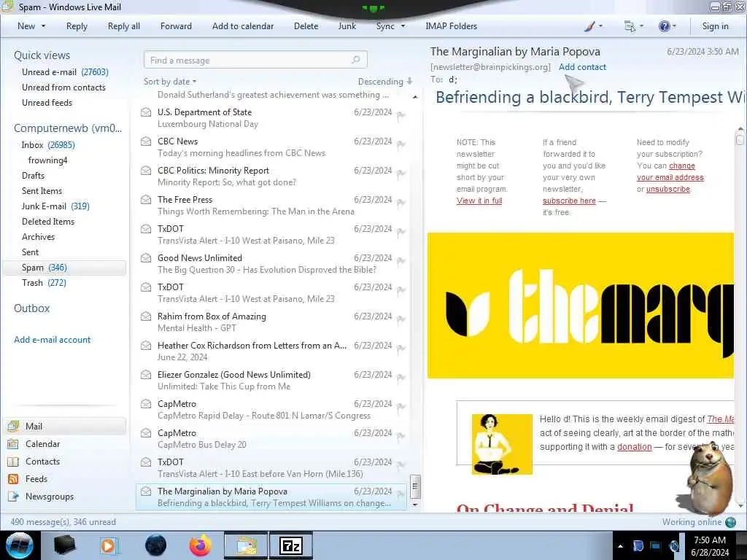Image resolution: width=747 pixels, height=560 pixels.
Task: Open dropdown arrow next to the Menus icon
Action: 641,26
